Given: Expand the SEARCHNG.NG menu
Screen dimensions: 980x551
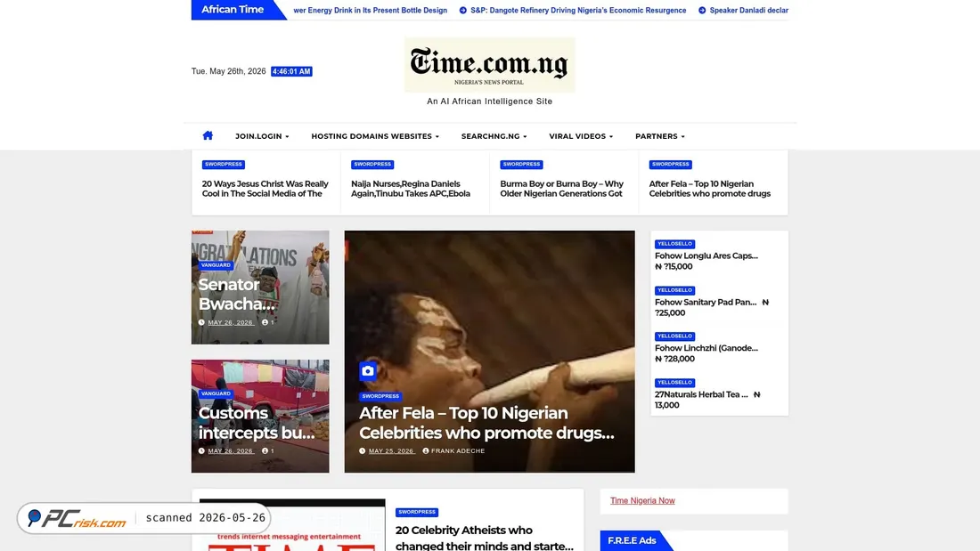Looking at the screenshot, I should click(x=494, y=136).
